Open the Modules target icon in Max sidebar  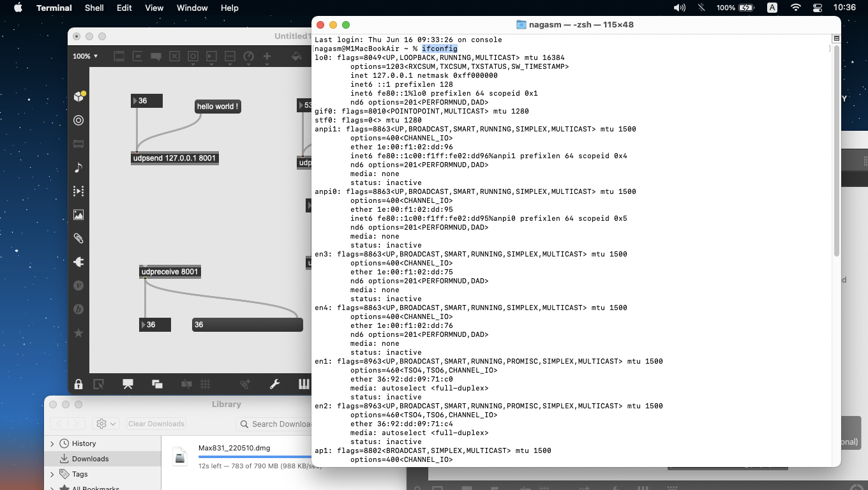79,120
